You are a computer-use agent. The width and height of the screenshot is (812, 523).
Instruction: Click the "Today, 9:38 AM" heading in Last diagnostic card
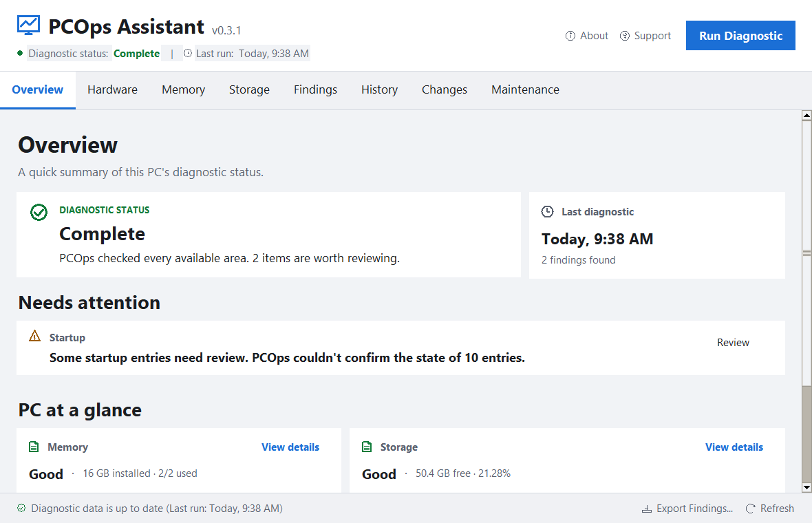click(x=597, y=239)
